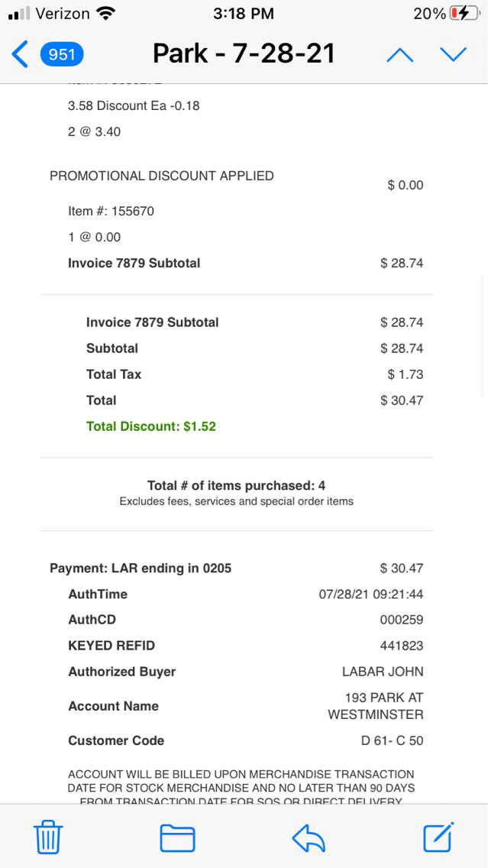This screenshot has width=488, height=868.
Task: Tap the AuthTime date 07/28/21 09:21:44
Action: (x=370, y=594)
